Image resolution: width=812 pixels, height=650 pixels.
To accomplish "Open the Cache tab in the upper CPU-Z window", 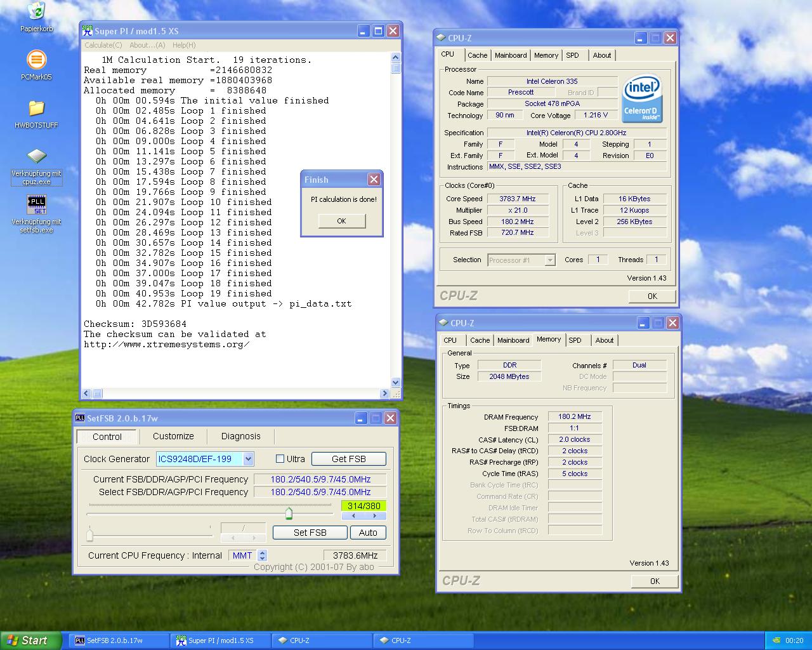I will (478, 55).
